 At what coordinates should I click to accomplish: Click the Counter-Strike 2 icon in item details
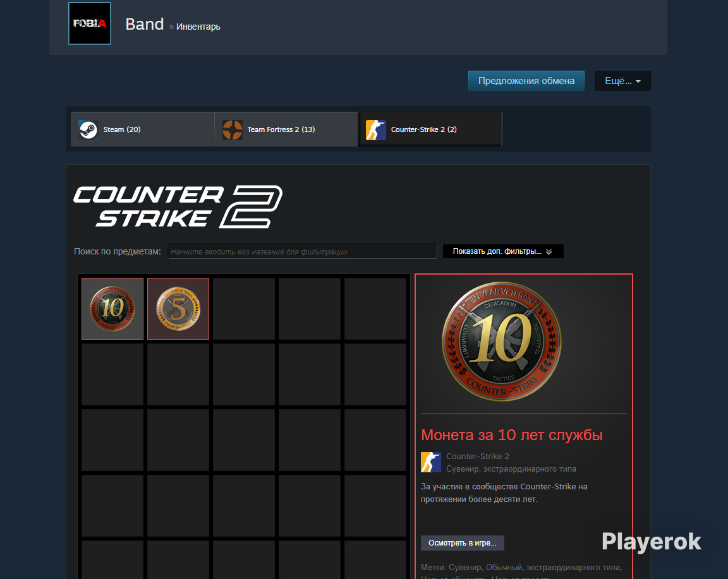[431, 462]
